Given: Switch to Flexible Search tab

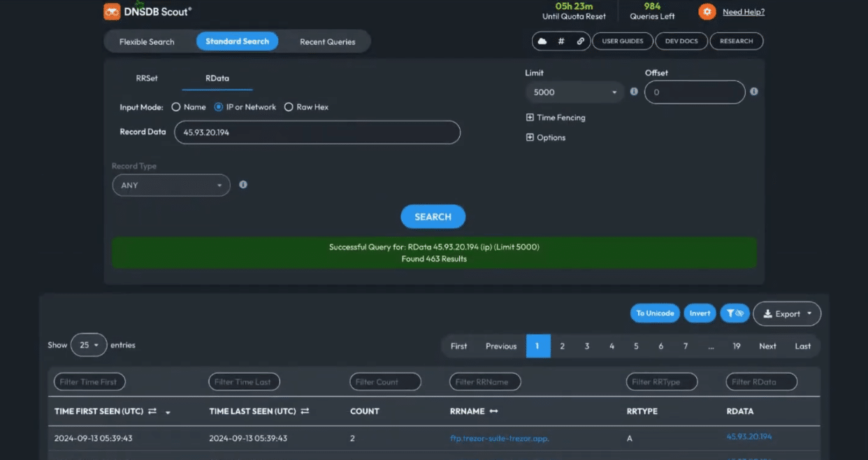Looking at the screenshot, I should (147, 42).
